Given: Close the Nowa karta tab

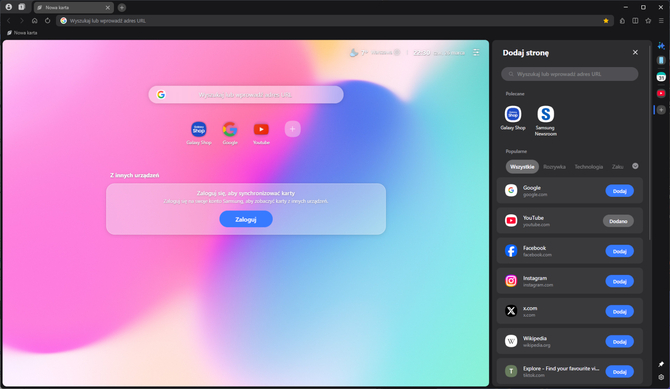Looking at the screenshot, I should pyautogui.click(x=108, y=7).
